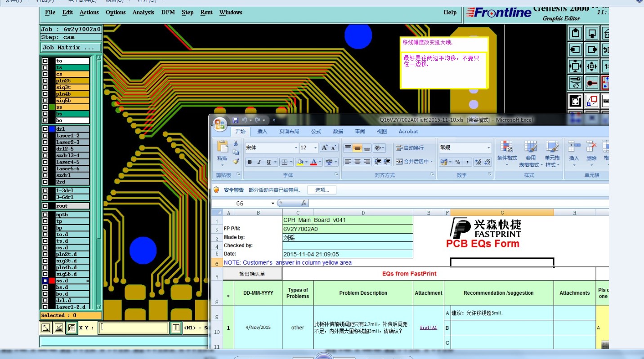Open the wrench and pencil edit tools icon
This screenshot has height=359, width=644.
pos(576,83)
